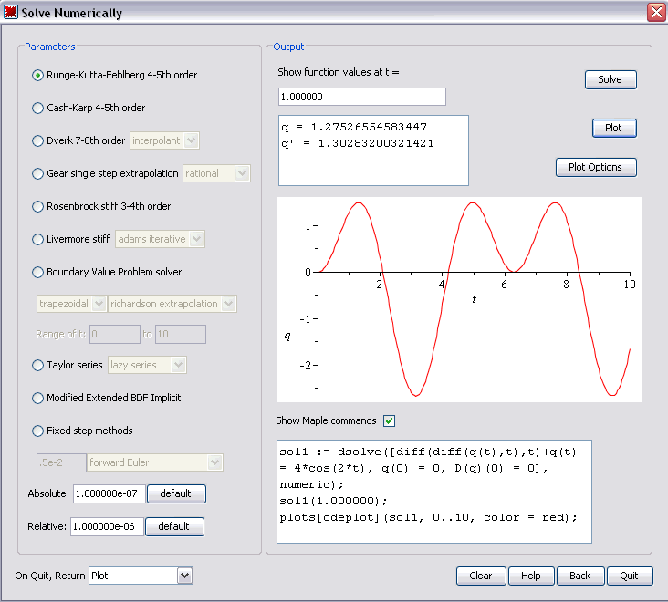Open Plot Options

pos(595,167)
